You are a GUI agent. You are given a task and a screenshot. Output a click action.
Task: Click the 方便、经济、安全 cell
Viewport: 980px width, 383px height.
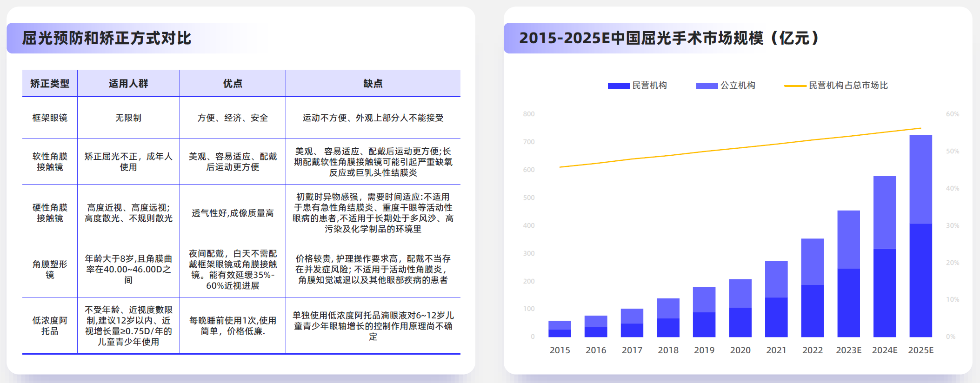click(233, 118)
